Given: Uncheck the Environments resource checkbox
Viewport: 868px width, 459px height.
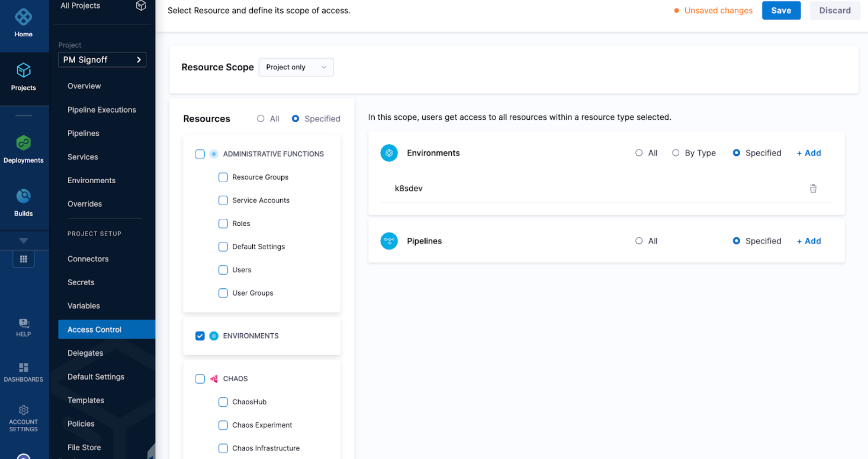Looking at the screenshot, I should 200,336.
